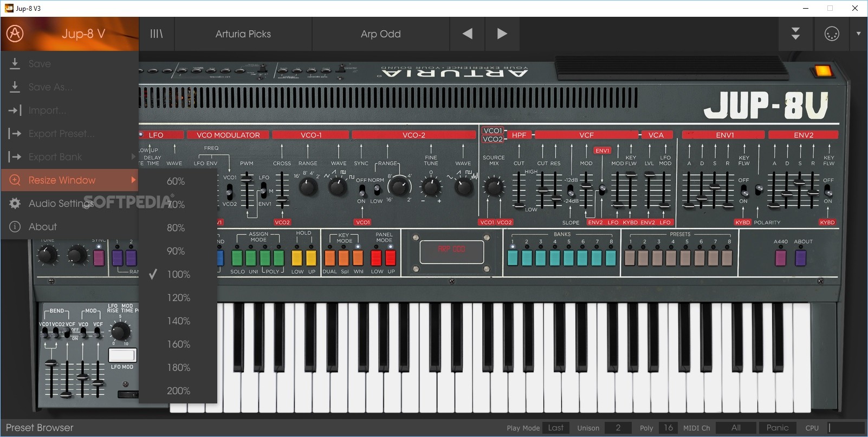Click the Export Preset arrow icon
The width and height of the screenshot is (868, 437).
click(15, 133)
